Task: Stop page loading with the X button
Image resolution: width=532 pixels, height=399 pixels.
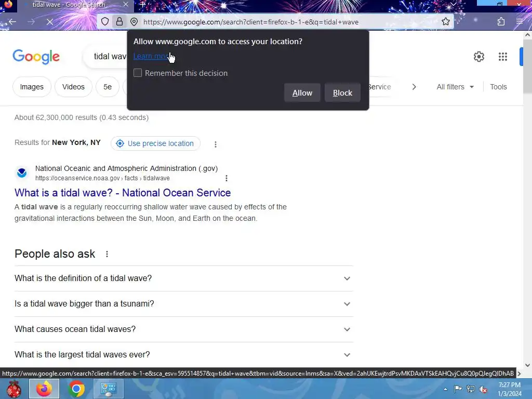Action: point(50,22)
